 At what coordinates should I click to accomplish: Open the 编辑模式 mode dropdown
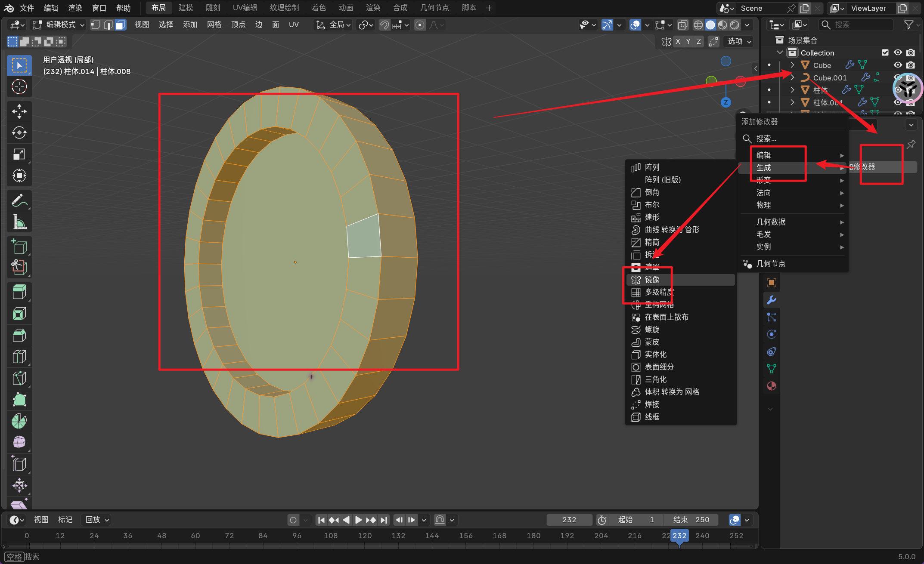[59, 25]
